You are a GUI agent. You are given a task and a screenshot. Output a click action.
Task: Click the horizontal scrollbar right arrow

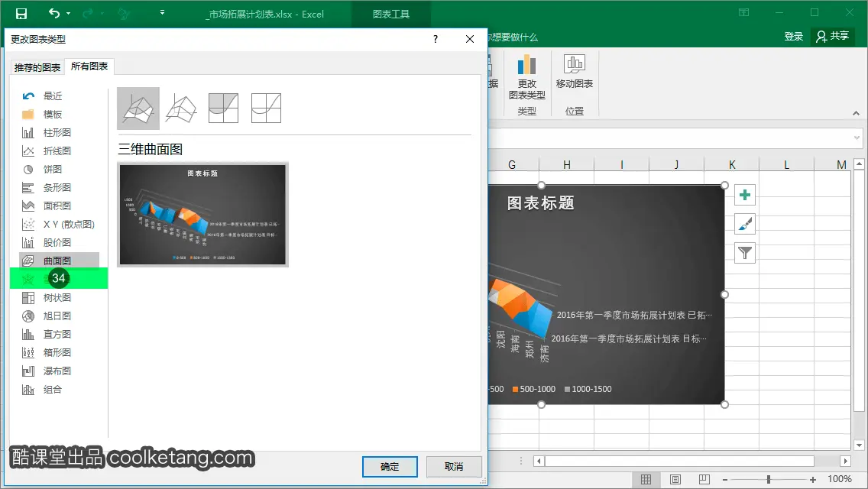point(845,461)
